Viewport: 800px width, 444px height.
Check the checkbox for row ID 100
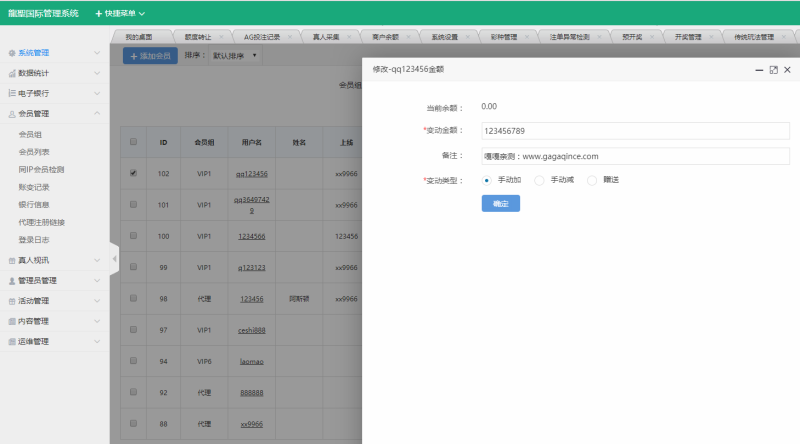tap(133, 236)
